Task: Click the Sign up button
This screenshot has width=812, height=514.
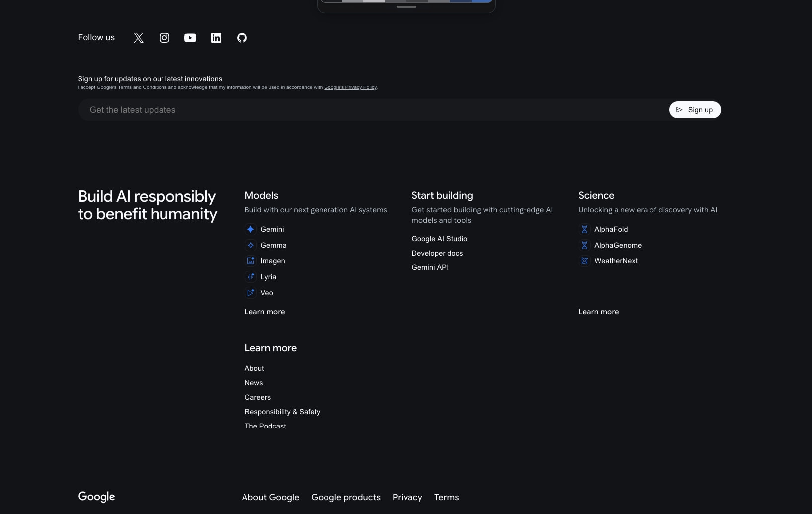Action: [x=695, y=110]
